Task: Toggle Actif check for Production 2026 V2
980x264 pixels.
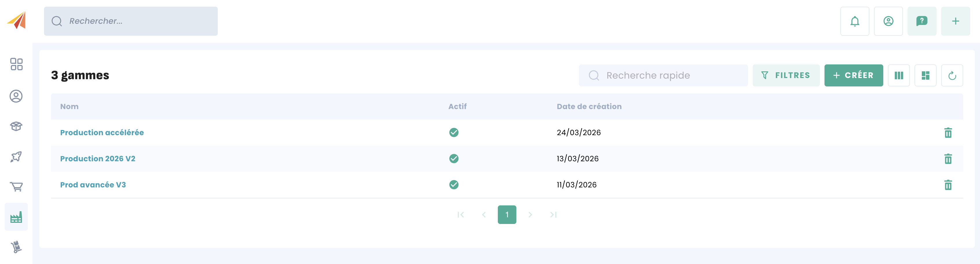Action: [454, 158]
